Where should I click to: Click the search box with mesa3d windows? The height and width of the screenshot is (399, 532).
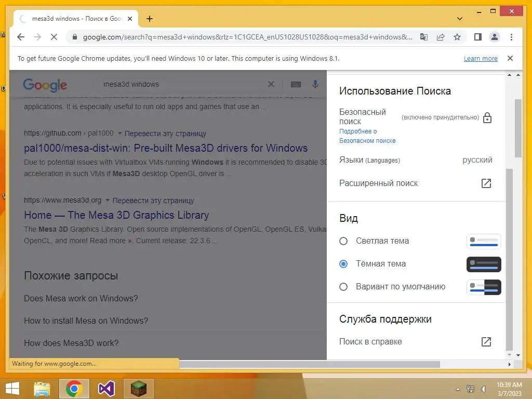click(x=183, y=84)
